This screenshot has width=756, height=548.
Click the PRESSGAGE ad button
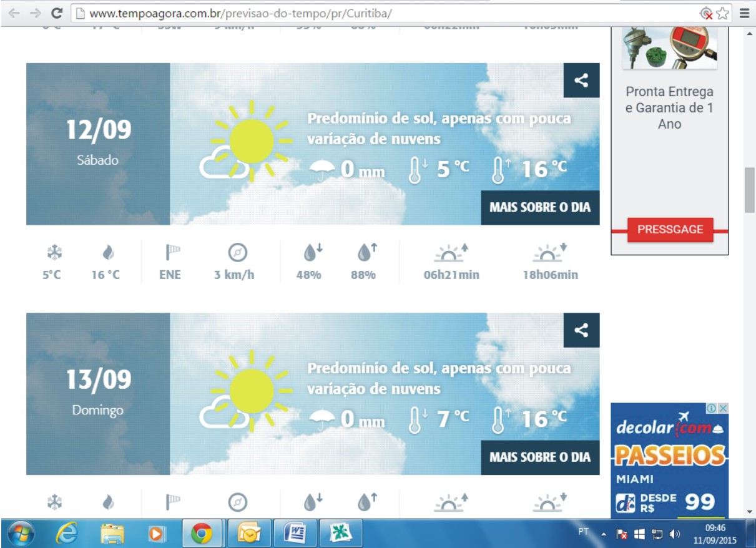tap(670, 229)
